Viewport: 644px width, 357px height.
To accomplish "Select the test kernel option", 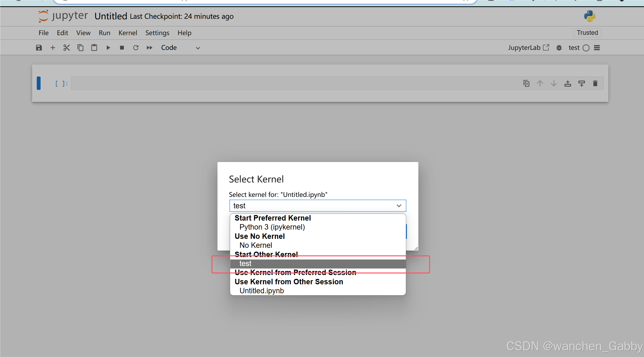I will tap(318, 264).
